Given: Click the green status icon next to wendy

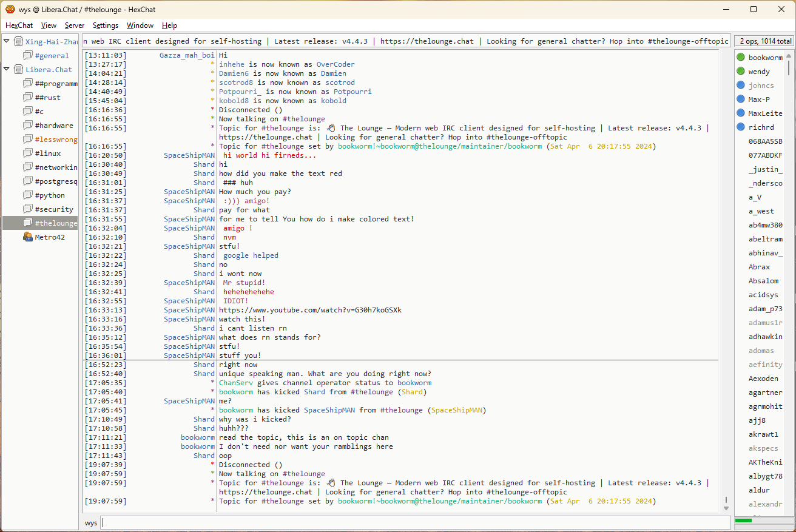Looking at the screenshot, I should click(x=740, y=72).
